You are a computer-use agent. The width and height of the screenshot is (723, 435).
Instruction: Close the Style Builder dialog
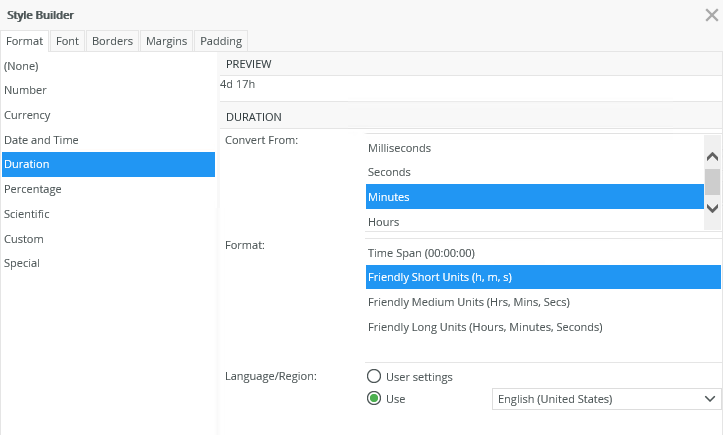tap(710, 14)
